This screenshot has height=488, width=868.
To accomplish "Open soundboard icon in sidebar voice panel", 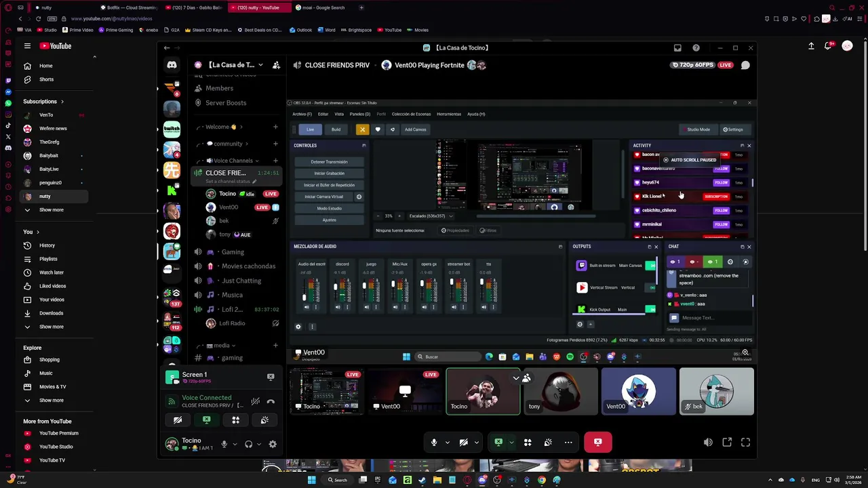I will (x=264, y=420).
